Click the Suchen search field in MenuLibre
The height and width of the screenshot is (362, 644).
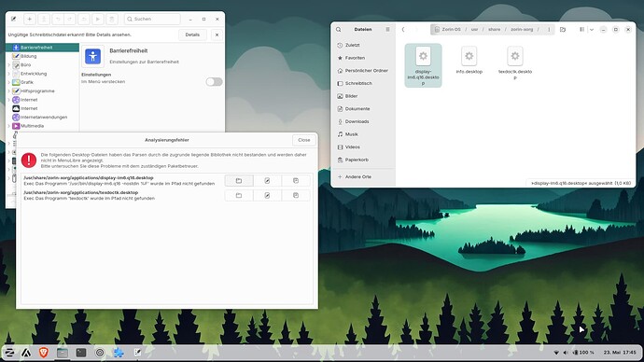coord(152,19)
